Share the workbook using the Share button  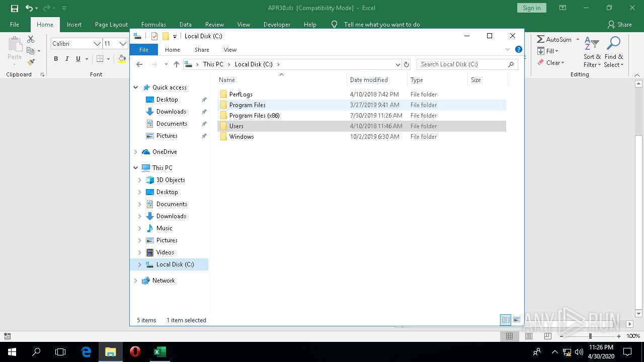point(619,25)
